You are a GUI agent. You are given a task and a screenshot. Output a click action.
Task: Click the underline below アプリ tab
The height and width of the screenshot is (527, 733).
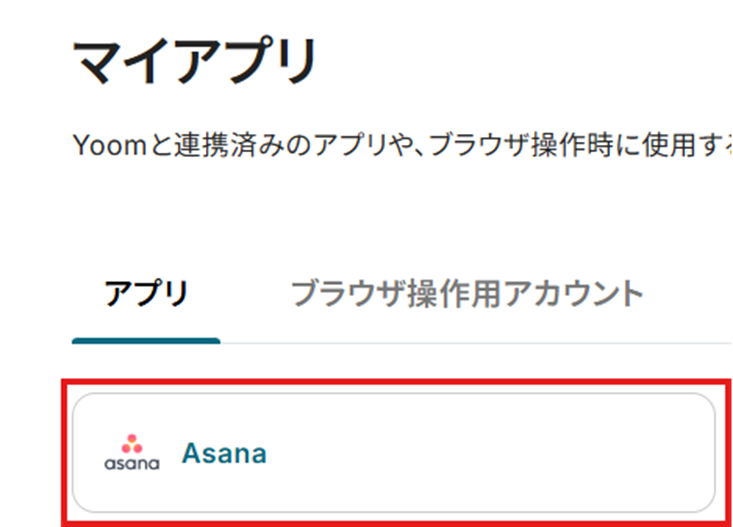pyautogui.click(x=146, y=341)
